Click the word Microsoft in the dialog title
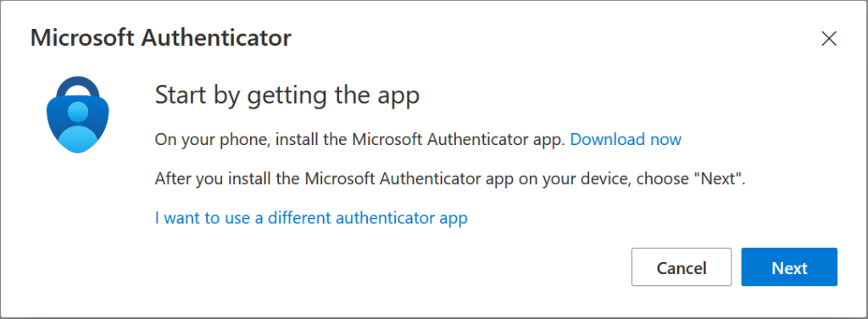Image resolution: width=868 pixels, height=319 pixels. pos(83,38)
